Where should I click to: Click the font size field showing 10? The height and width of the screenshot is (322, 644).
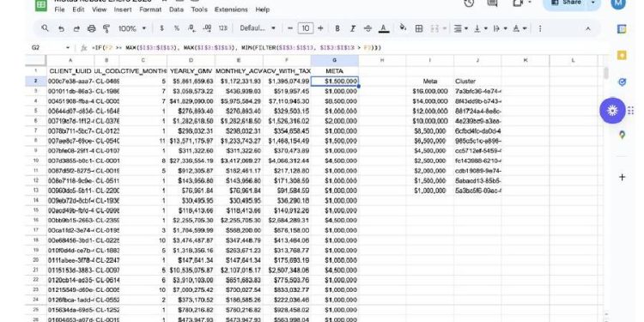click(x=305, y=28)
